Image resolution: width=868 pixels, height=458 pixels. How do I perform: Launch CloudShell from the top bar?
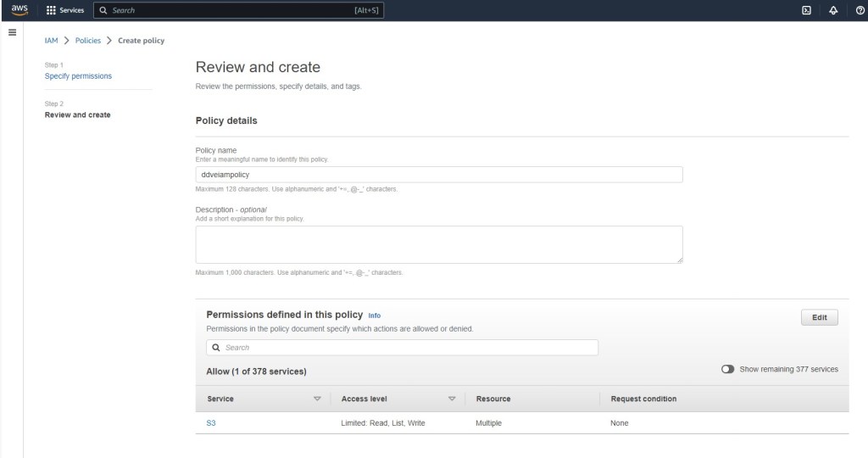coord(806,10)
